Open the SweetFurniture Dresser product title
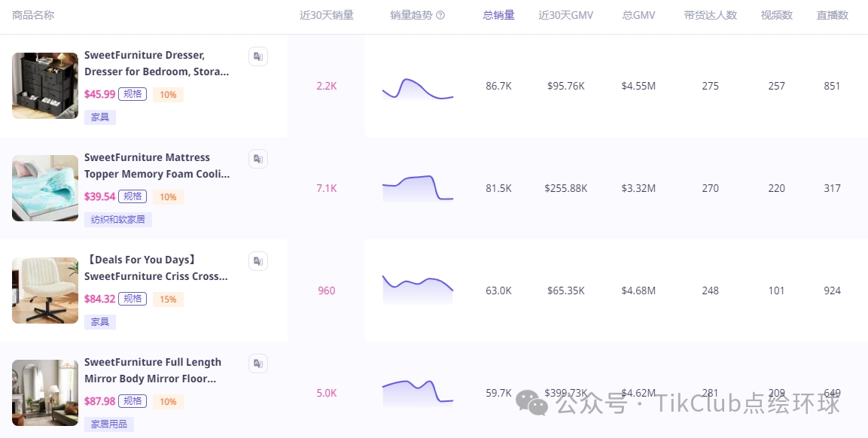The width and height of the screenshot is (868, 438). pyautogui.click(x=156, y=63)
